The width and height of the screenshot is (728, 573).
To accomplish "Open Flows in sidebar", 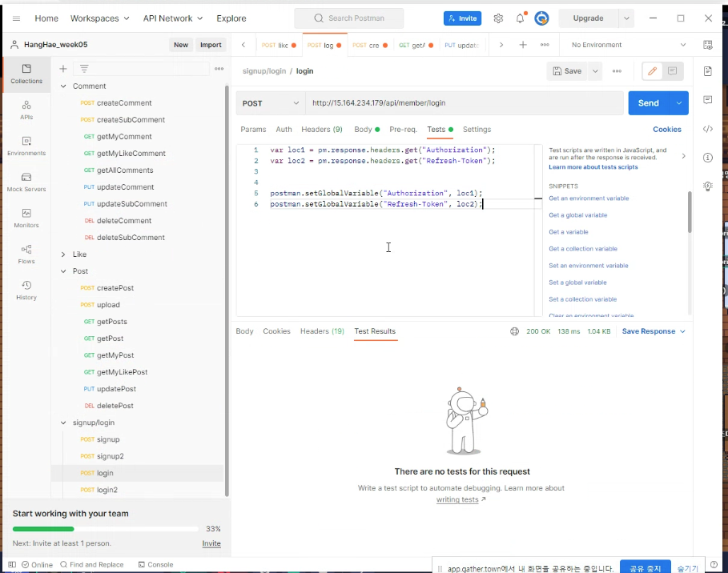I will [26, 254].
